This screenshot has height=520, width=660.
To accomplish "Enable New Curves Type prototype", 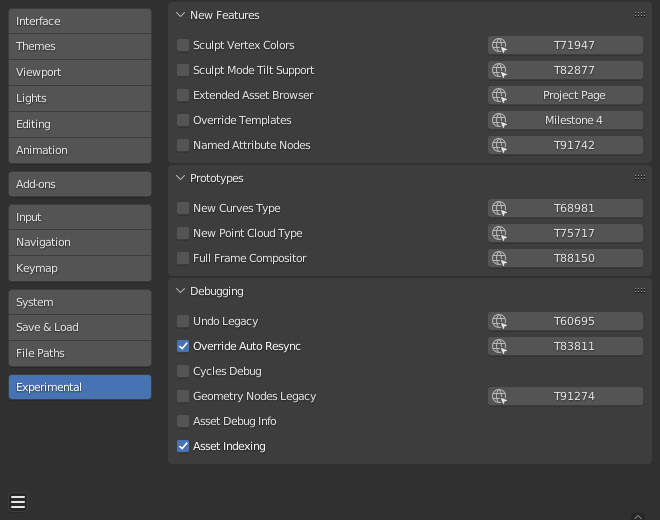I will point(183,208).
